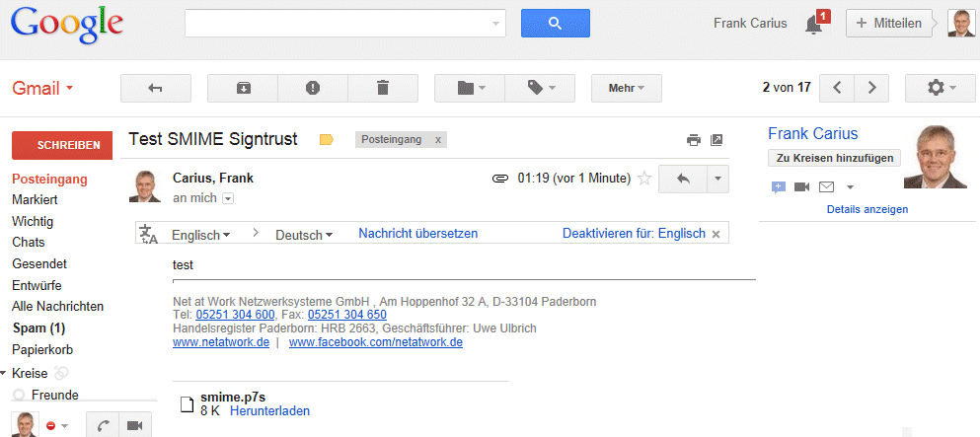Screen dimensions: 980x437
Task: Click the yellow importance marker
Action: click(327, 140)
